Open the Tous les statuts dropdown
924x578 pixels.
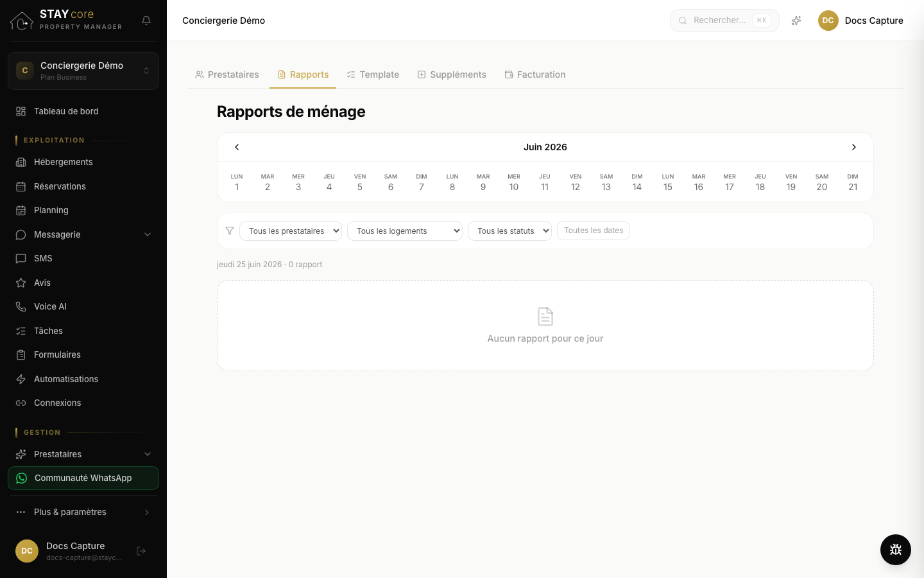(509, 231)
